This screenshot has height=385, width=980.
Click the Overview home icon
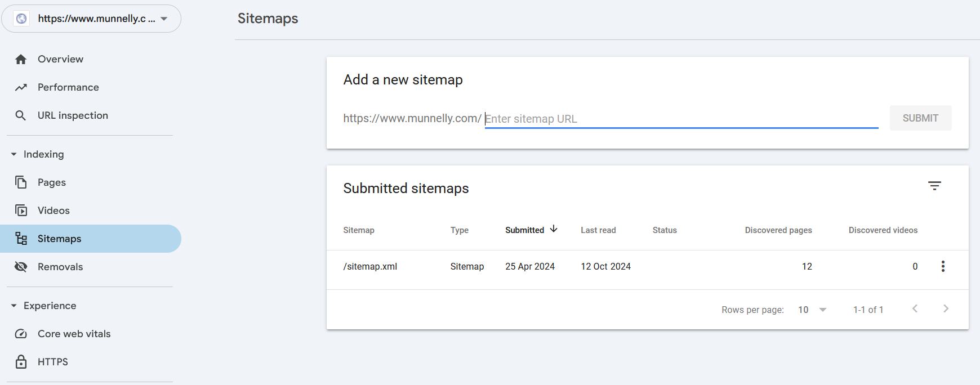(21, 59)
